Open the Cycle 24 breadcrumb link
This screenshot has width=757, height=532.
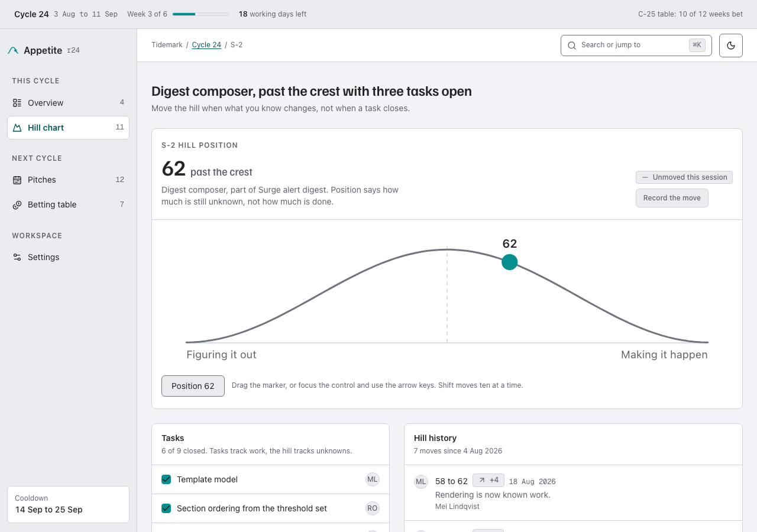pos(206,45)
